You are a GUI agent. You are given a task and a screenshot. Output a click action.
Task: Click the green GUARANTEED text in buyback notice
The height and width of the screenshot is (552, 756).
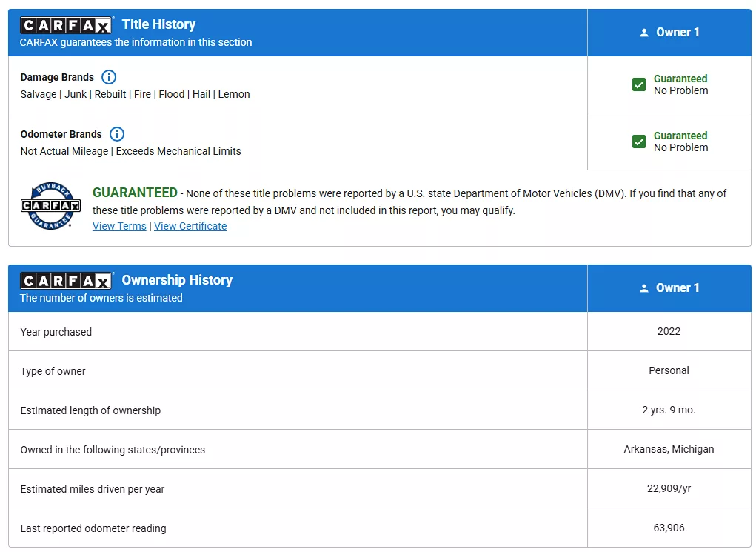pos(135,193)
